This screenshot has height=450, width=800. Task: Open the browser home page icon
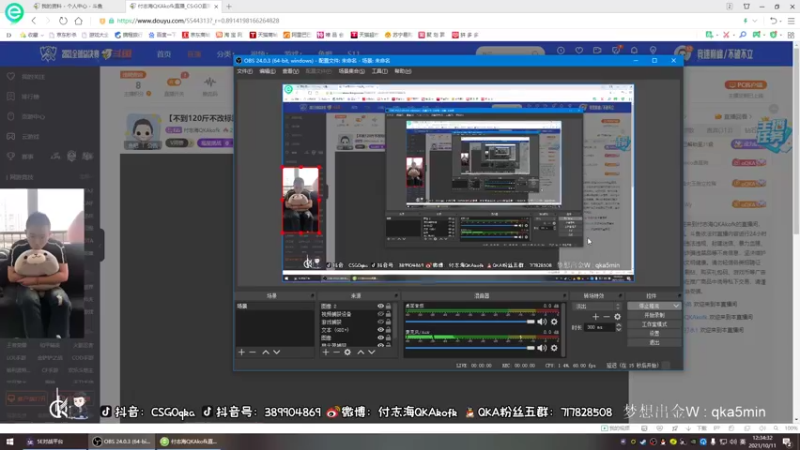(x=79, y=21)
